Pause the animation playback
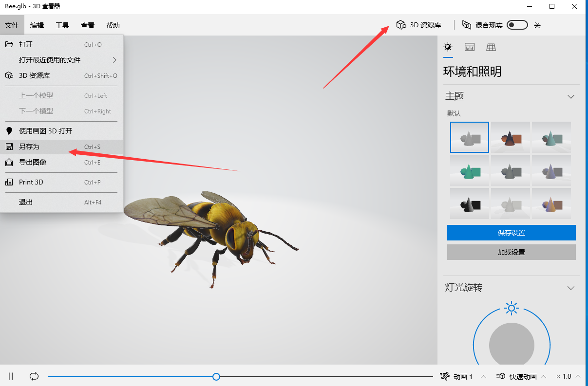The height and width of the screenshot is (386, 588). tap(11, 376)
